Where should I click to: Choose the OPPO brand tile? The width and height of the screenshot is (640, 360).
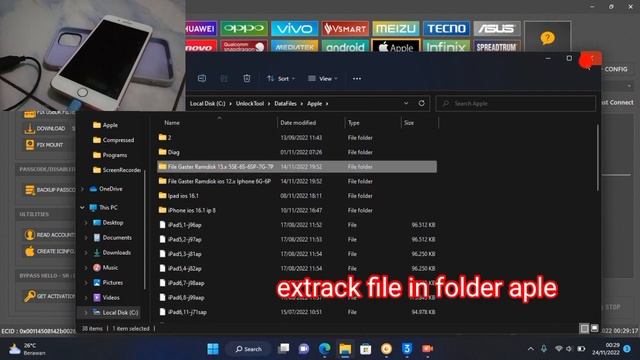pos(244,29)
